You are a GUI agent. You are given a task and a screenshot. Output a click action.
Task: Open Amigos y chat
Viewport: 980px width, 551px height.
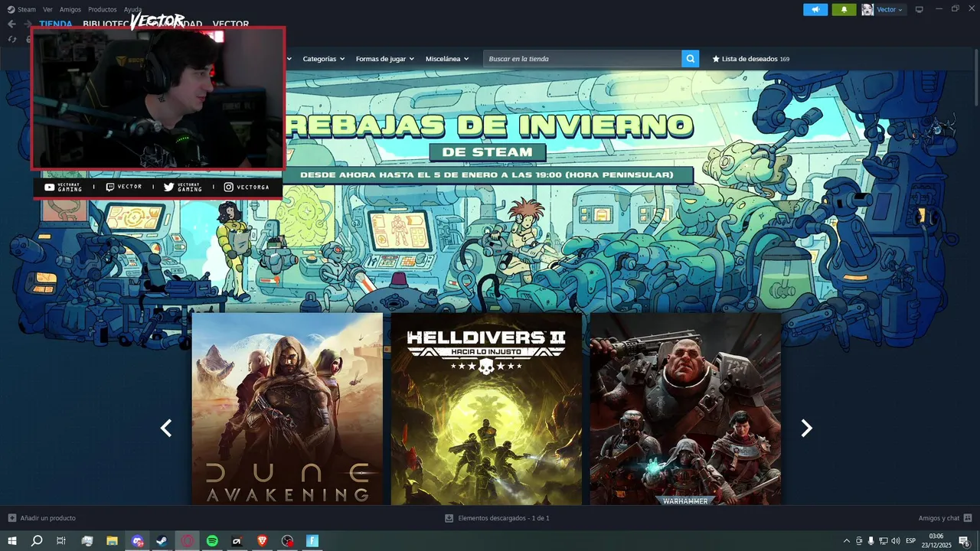pyautogui.click(x=945, y=518)
